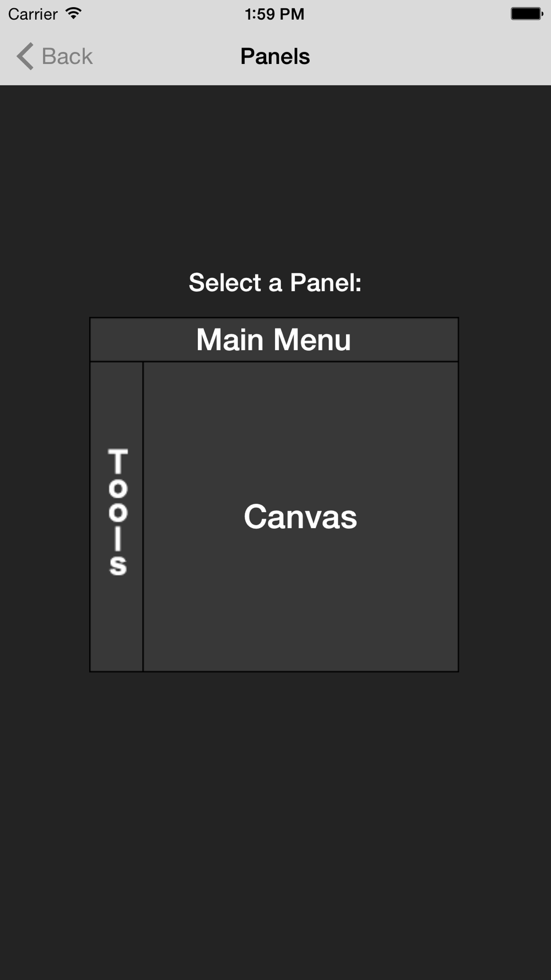The height and width of the screenshot is (980, 551).
Task: Tap the Carrier label in status bar
Action: click(x=33, y=14)
